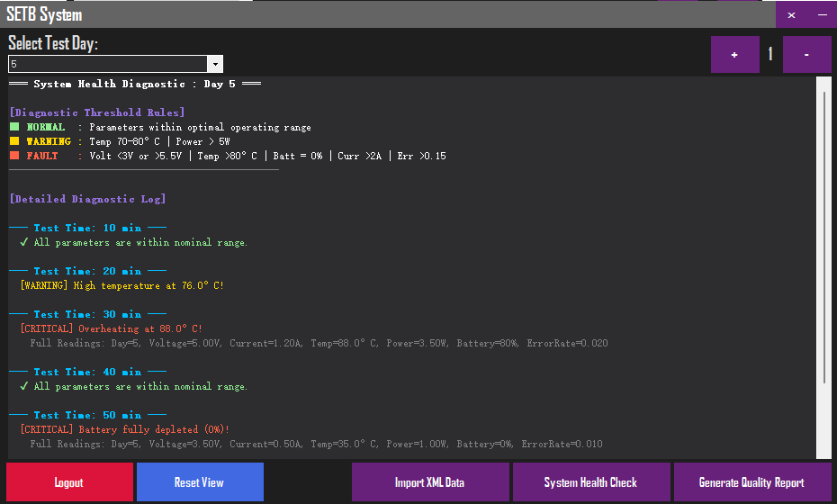Click the diagnostic log vertical scrollbar thumb
Viewport: 837px width, 504px height.
(x=824, y=238)
